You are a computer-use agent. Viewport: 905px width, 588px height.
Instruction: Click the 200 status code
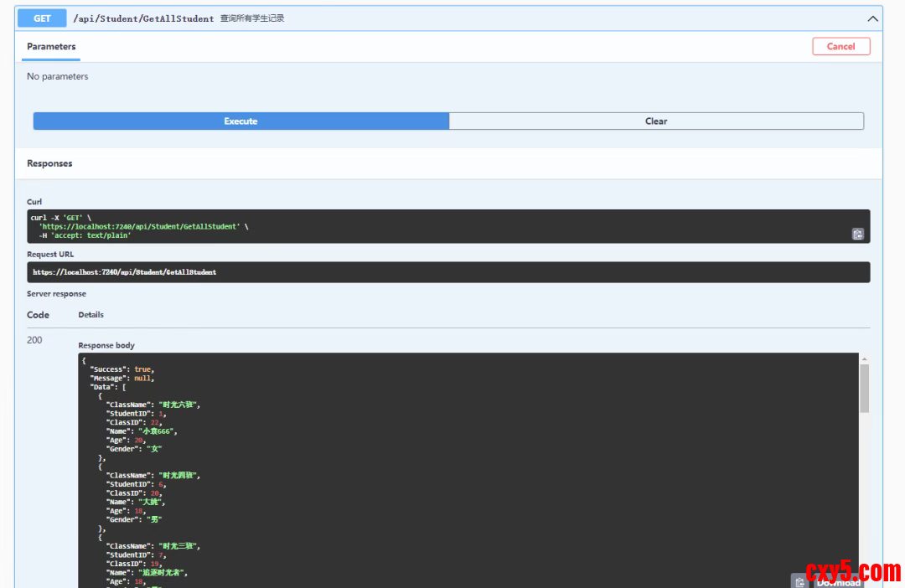(x=34, y=340)
